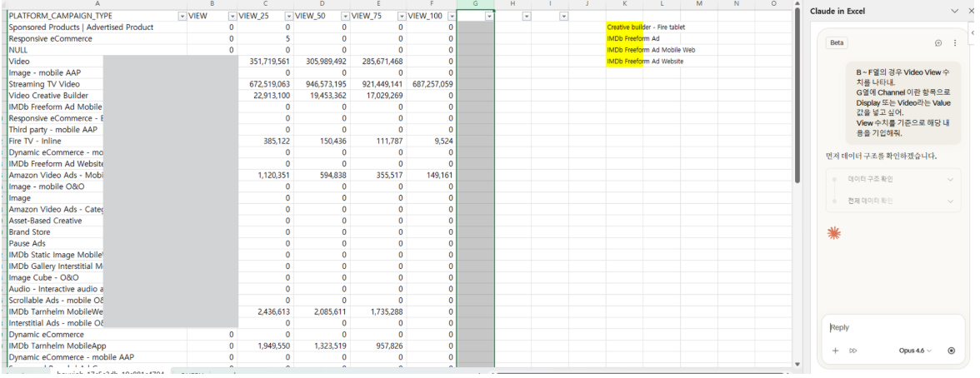The height and width of the screenshot is (378, 980).
Task: Select column F header
Action: coord(432,4)
